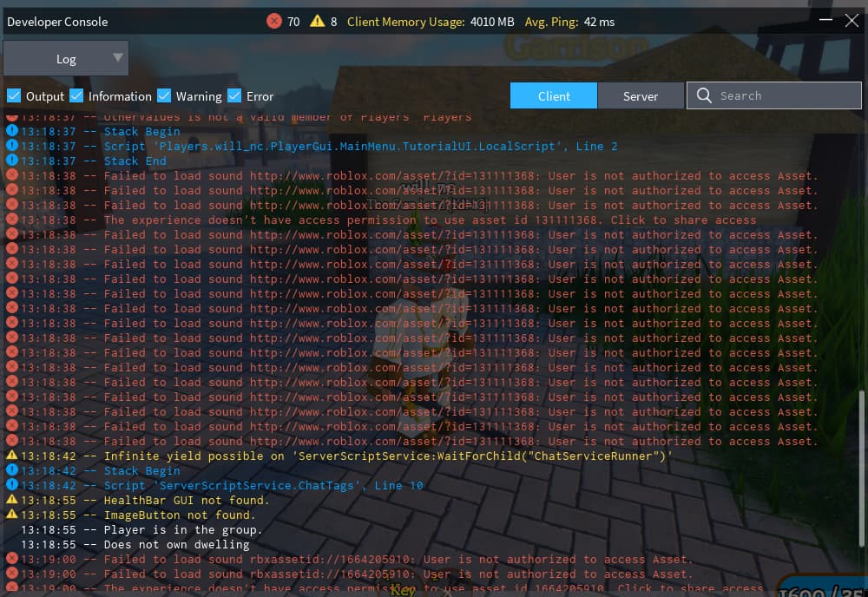The image size is (868, 597).
Task: Click the magnifying glass icon in the search bar
Action: coord(704,95)
